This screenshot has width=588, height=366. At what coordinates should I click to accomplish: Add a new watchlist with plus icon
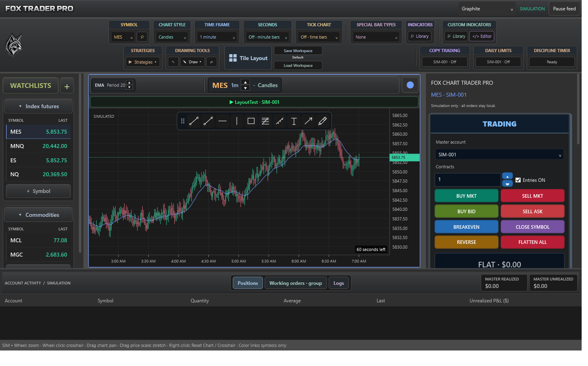coord(67,86)
